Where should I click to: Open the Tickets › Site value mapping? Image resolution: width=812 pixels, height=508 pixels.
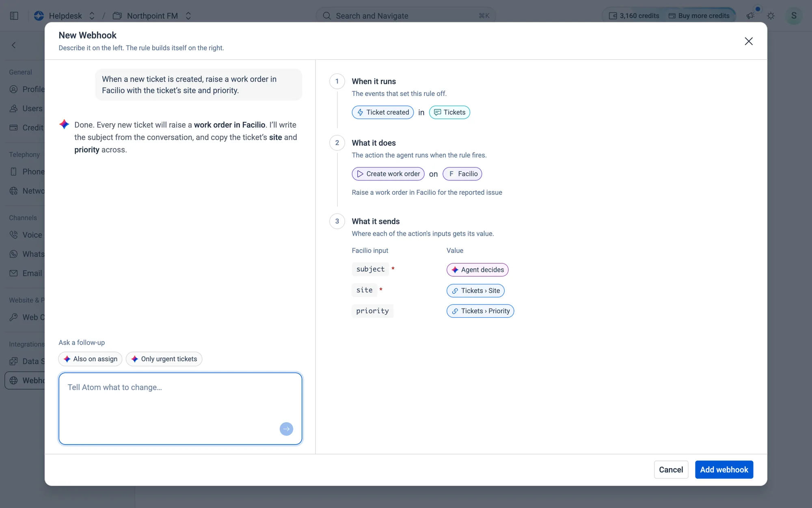click(x=475, y=291)
